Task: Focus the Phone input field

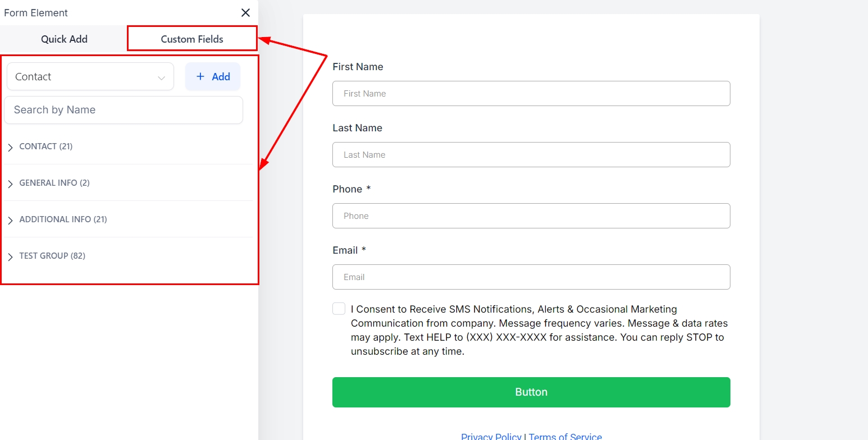Action: (531, 216)
